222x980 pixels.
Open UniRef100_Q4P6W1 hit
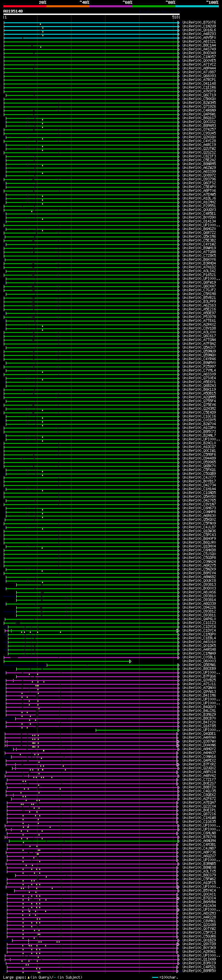[199, 114]
